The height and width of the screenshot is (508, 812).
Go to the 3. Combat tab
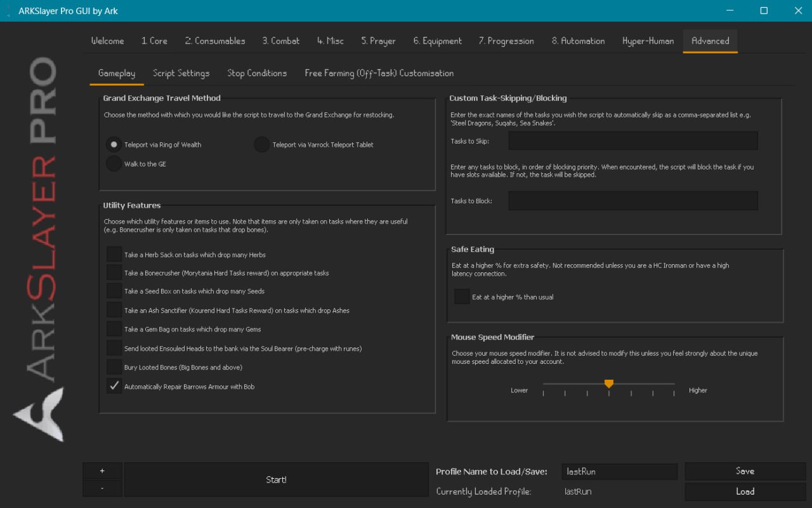[x=281, y=41]
